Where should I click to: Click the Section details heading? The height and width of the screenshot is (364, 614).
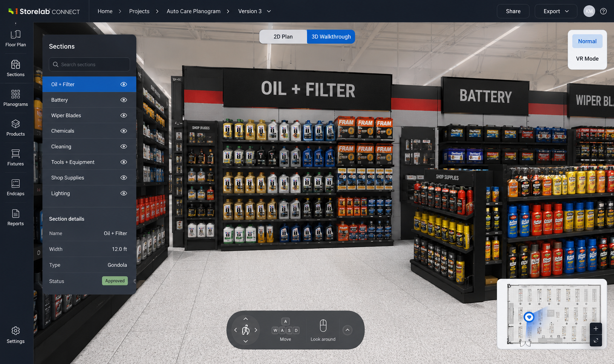coord(67,219)
